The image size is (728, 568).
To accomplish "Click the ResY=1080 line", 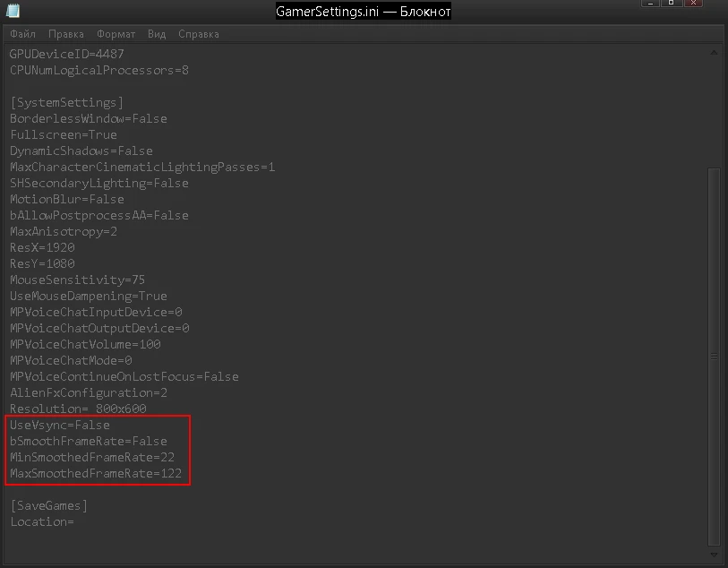I will [42, 263].
